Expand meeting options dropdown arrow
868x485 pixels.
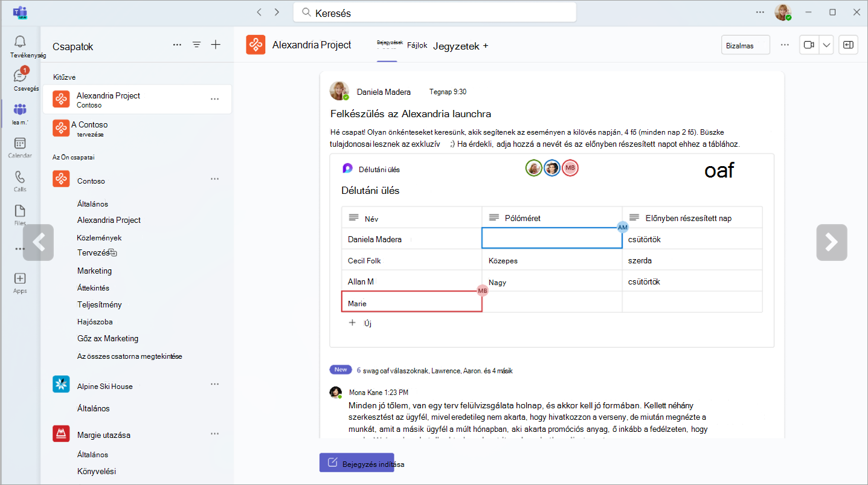tap(826, 45)
